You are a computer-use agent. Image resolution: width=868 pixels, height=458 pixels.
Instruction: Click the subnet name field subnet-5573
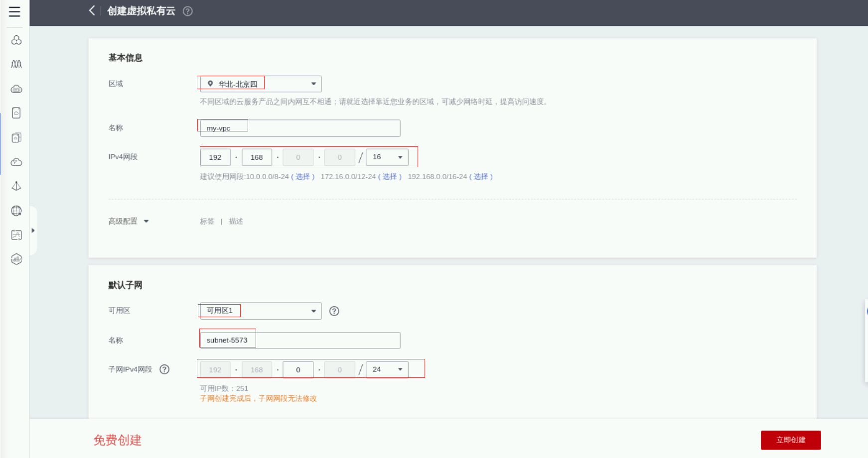coord(300,341)
